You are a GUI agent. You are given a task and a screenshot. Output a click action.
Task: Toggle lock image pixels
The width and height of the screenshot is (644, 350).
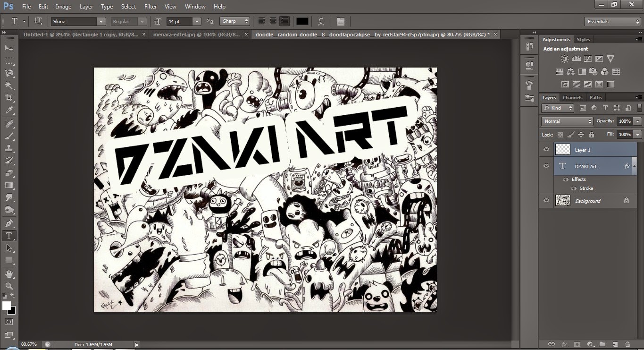point(570,135)
